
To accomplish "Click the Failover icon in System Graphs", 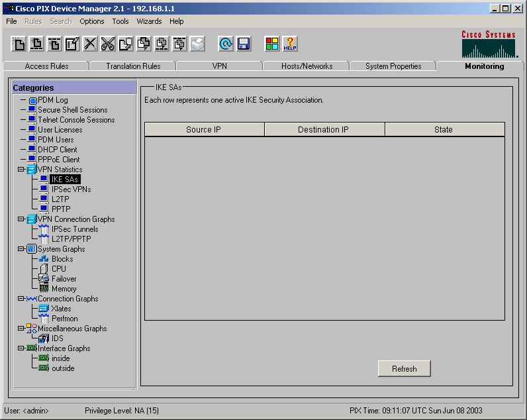I will click(x=44, y=279).
